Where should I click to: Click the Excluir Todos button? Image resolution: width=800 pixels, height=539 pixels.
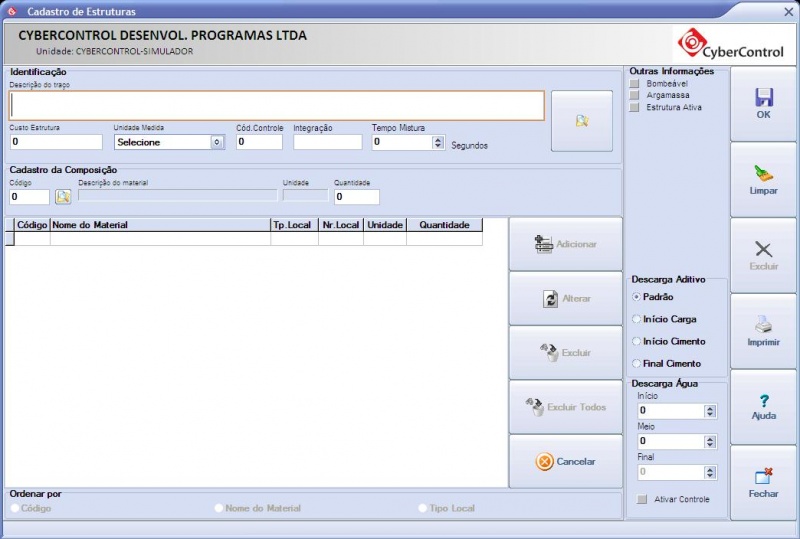(x=565, y=407)
